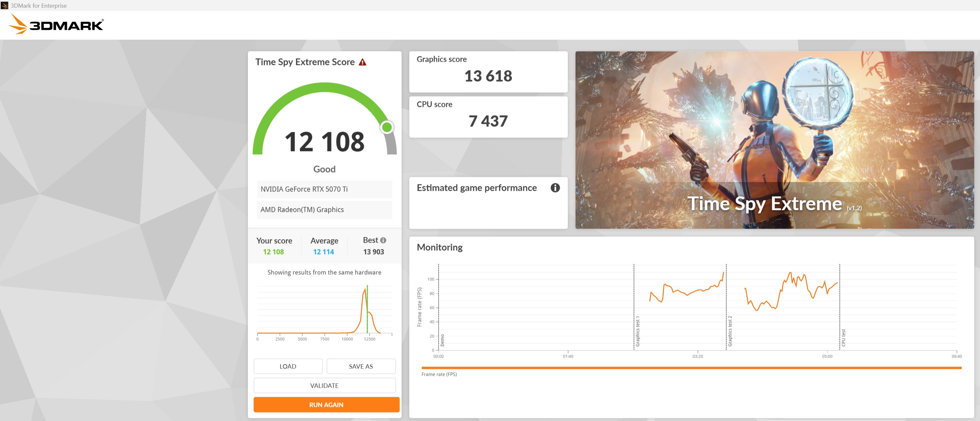This screenshot has height=421, width=980.
Task: Click the small 3DMark icon in the title bar
Action: 4,5
